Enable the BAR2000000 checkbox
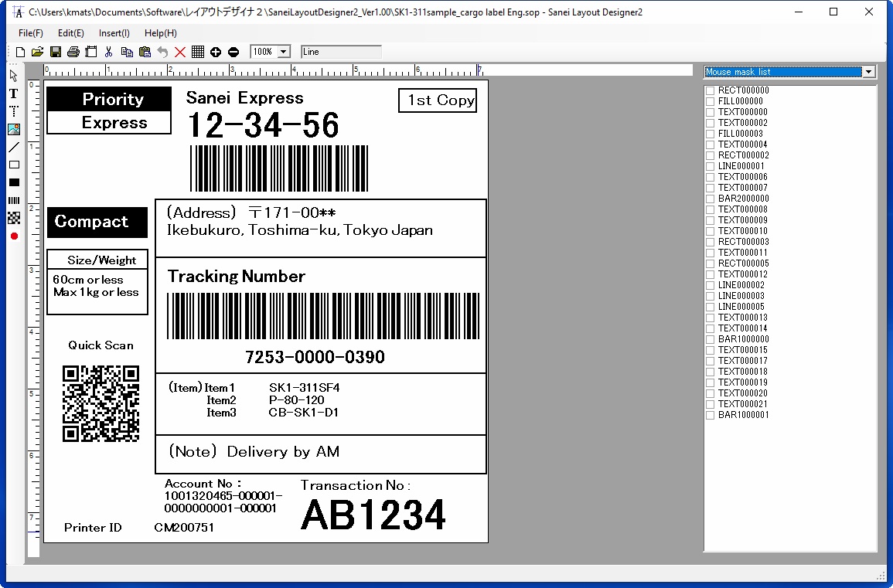This screenshot has height=588, width=893. click(x=710, y=199)
